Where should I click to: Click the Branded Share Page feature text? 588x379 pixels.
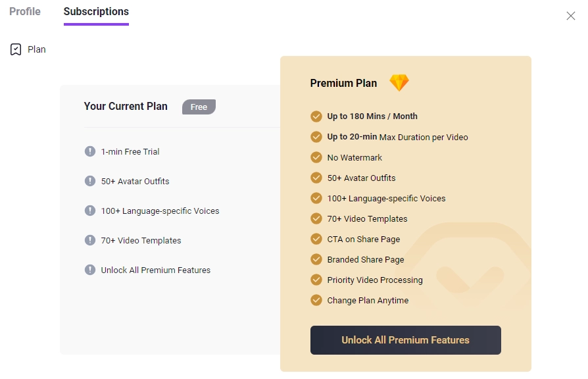tap(366, 259)
